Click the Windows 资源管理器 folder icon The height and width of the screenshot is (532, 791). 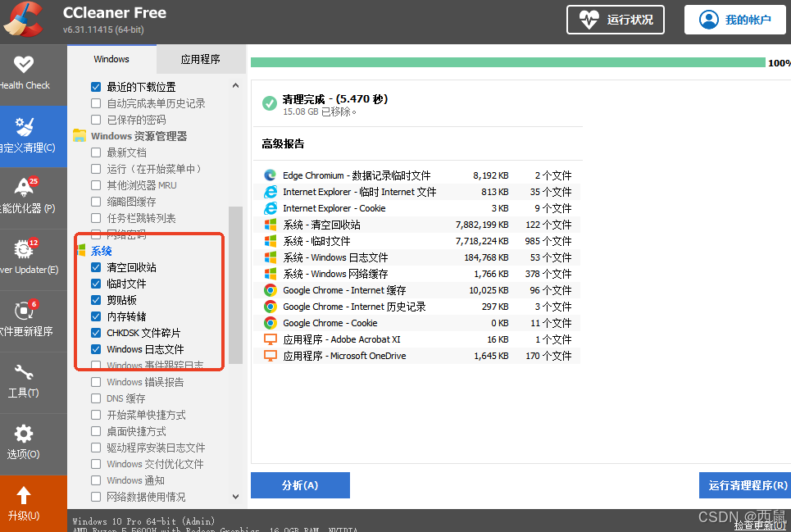coord(80,135)
